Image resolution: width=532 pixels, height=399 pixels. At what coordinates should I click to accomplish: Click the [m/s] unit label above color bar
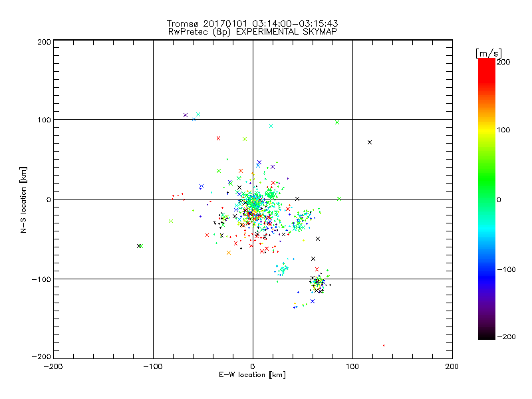[489, 53]
